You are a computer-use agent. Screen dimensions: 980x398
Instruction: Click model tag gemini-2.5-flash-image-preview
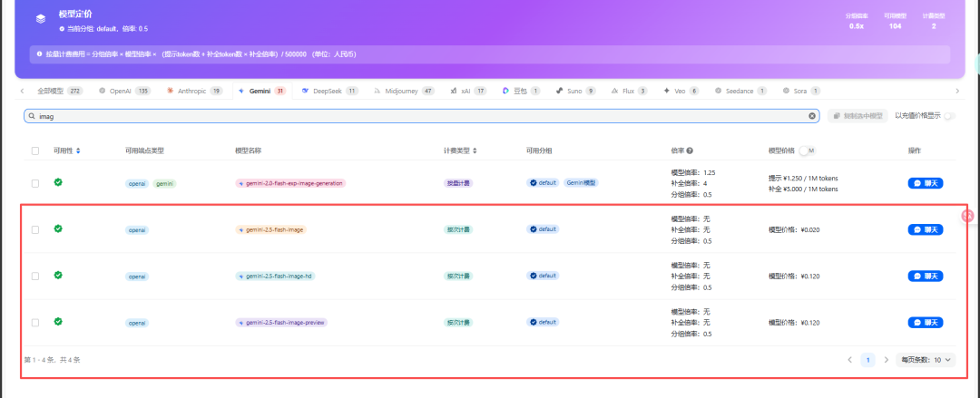[x=281, y=323]
